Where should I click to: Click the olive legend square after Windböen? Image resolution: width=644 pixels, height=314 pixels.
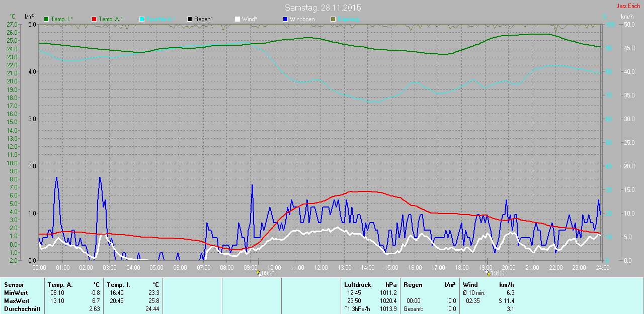point(333,19)
